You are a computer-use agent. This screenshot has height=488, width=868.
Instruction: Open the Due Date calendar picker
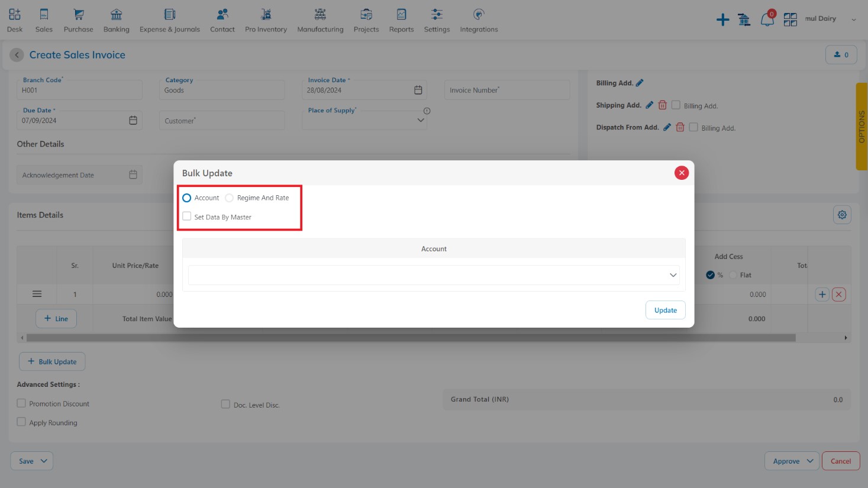point(133,120)
